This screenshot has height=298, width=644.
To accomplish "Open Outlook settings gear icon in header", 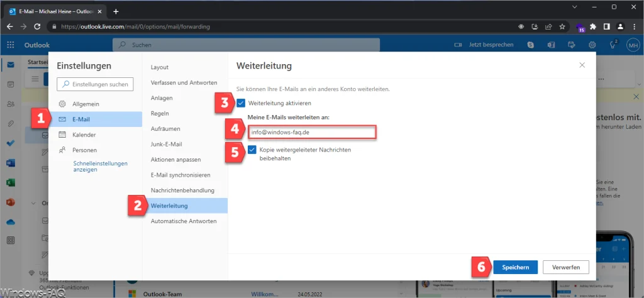I will pos(592,45).
